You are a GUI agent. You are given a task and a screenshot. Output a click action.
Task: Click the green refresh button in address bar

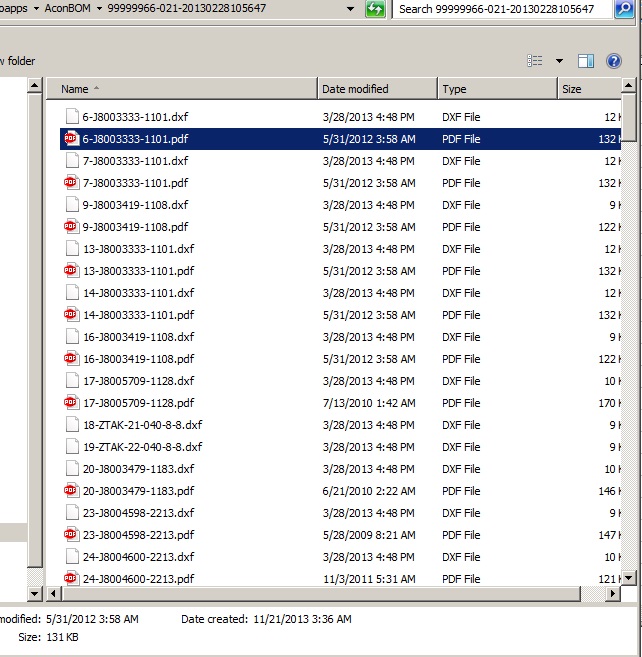375,9
